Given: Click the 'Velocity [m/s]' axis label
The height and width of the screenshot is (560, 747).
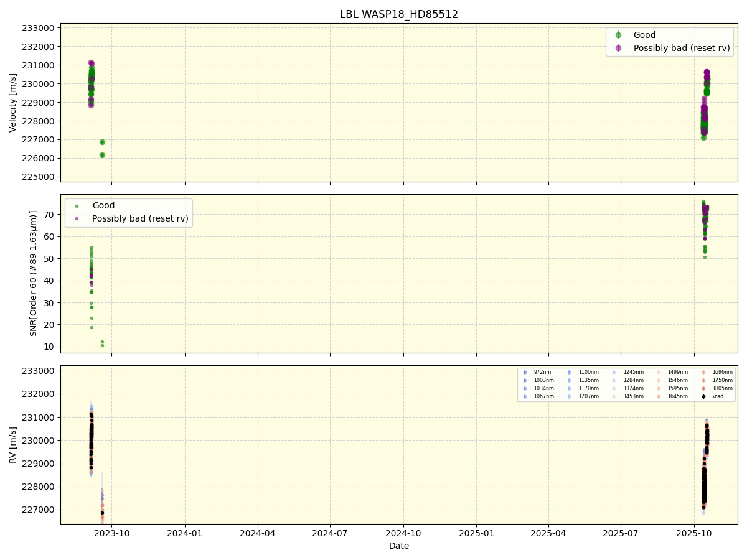Looking at the screenshot, I should tap(13, 103).
